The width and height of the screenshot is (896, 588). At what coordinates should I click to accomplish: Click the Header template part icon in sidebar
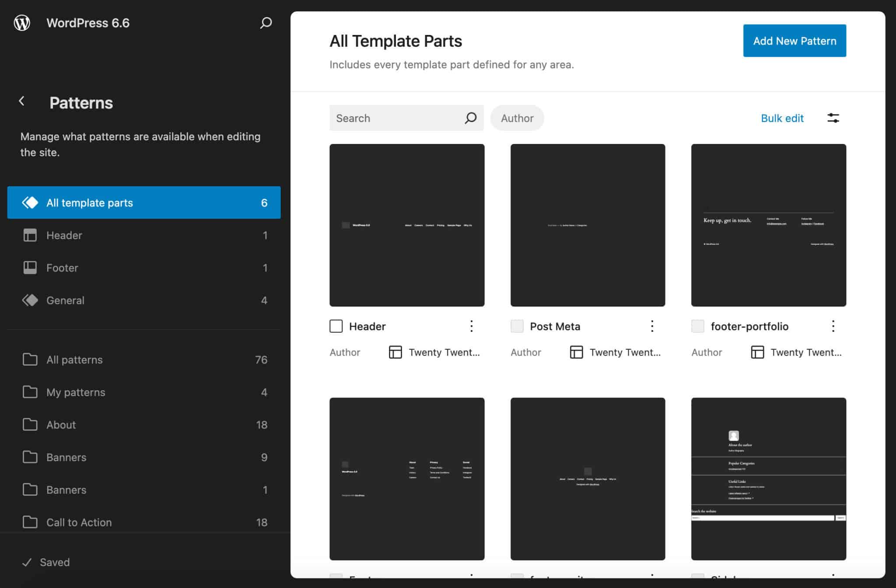click(x=30, y=235)
